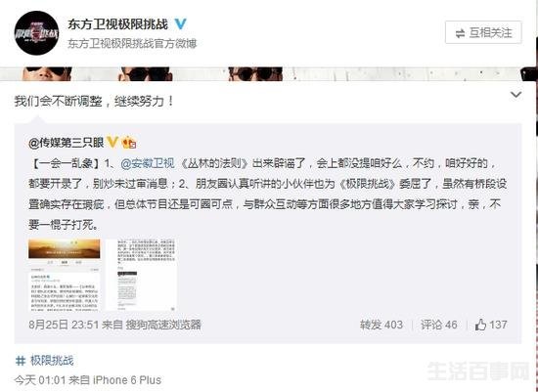
Task: Expand the post options chevron
Action: click(516, 95)
